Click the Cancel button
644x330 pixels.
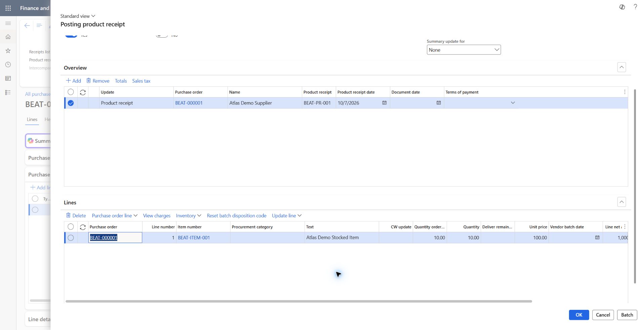[x=603, y=315]
